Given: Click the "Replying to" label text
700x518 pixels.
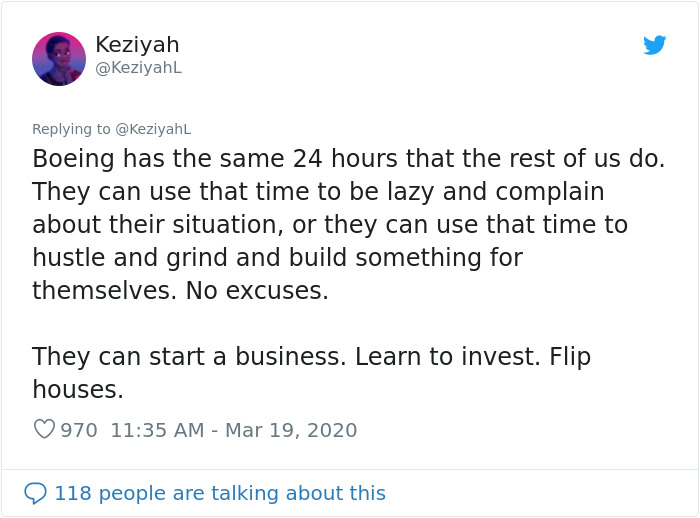Looking at the screenshot, I should tap(72, 129).
